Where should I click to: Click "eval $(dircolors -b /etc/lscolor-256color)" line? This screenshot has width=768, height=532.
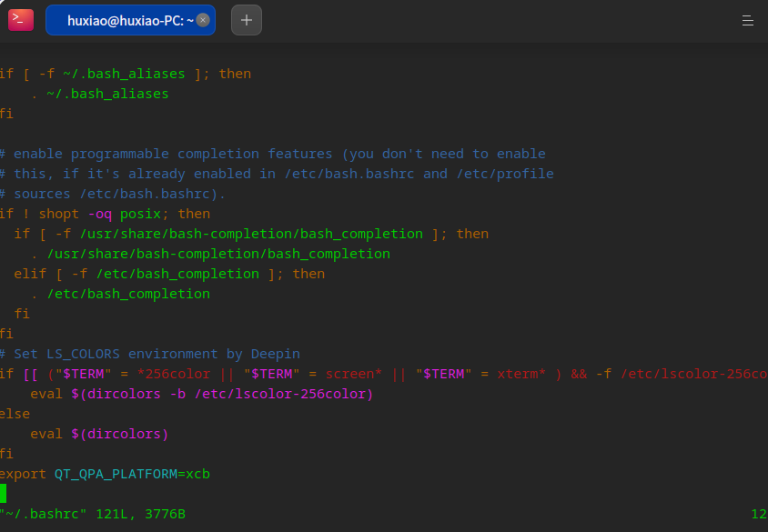click(x=202, y=394)
